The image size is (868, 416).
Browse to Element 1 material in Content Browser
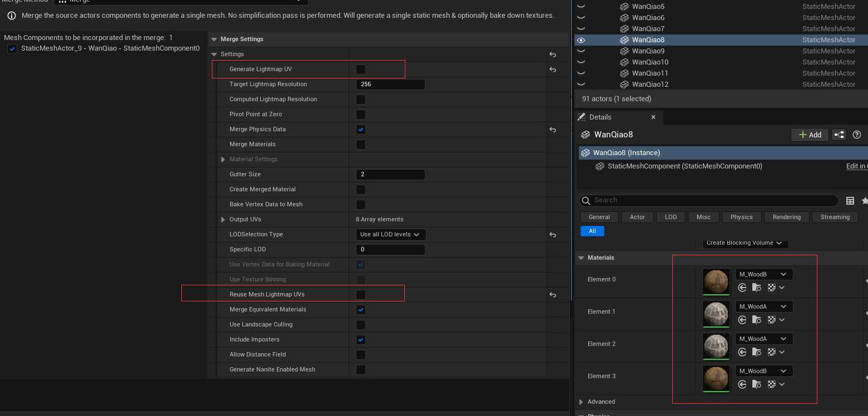tap(756, 320)
